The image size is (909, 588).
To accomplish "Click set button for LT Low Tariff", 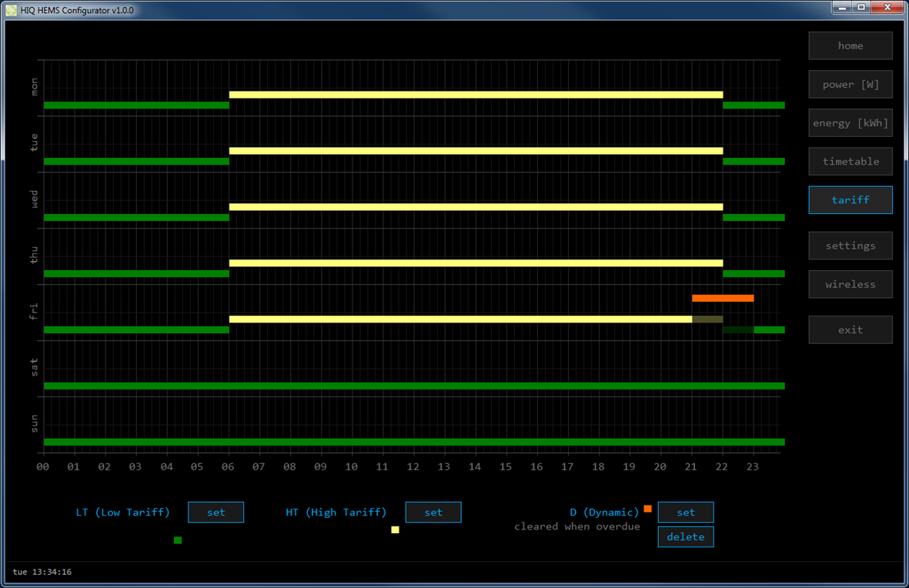I will pyautogui.click(x=216, y=513).
